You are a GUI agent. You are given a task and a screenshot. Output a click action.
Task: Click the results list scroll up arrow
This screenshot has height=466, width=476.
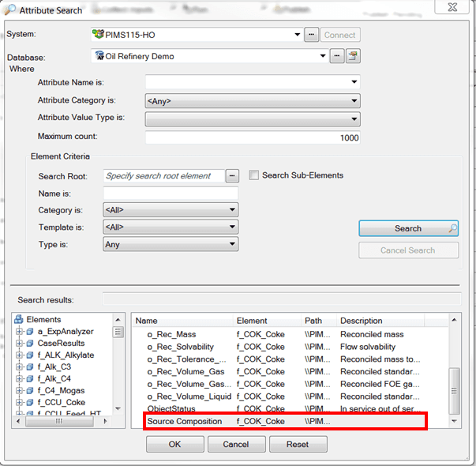(x=454, y=320)
